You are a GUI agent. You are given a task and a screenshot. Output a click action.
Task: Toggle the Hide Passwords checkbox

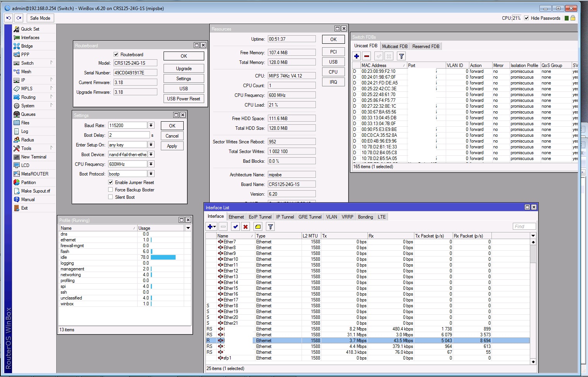tap(526, 18)
